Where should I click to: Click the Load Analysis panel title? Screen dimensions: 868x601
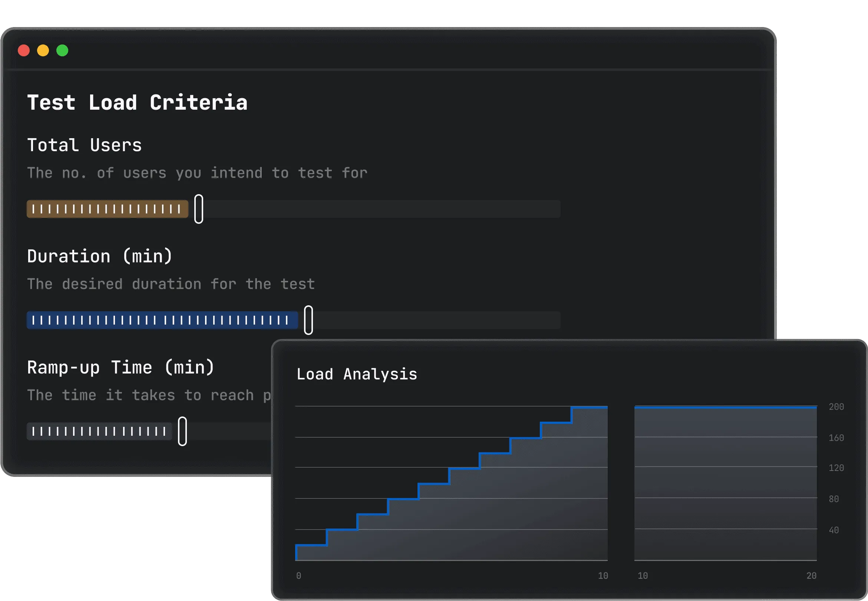pyautogui.click(x=356, y=374)
